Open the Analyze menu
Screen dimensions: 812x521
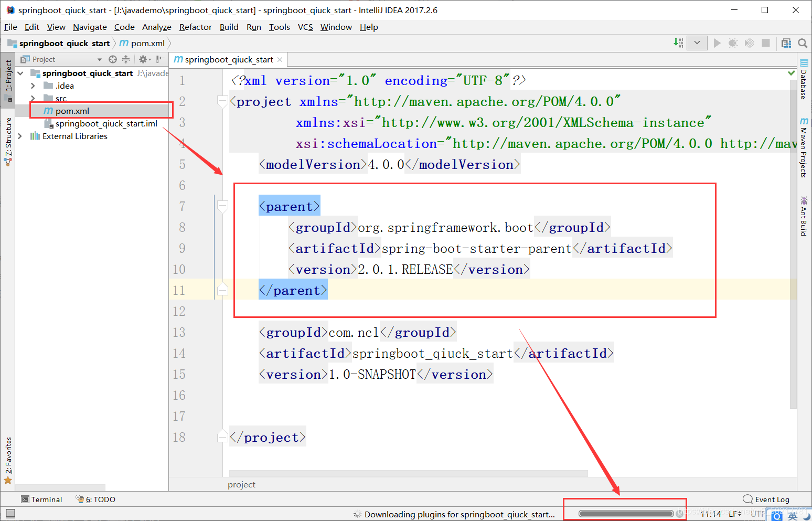pyautogui.click(x=157, y=27)
